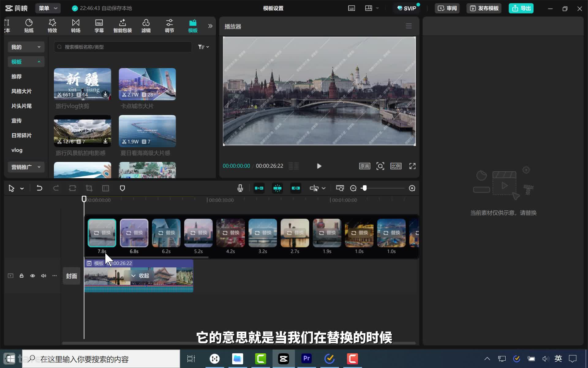The height and width of the screenshot is (368, 588).
Task: Replace the 4.2s clip slot
Action: (231, 233)
